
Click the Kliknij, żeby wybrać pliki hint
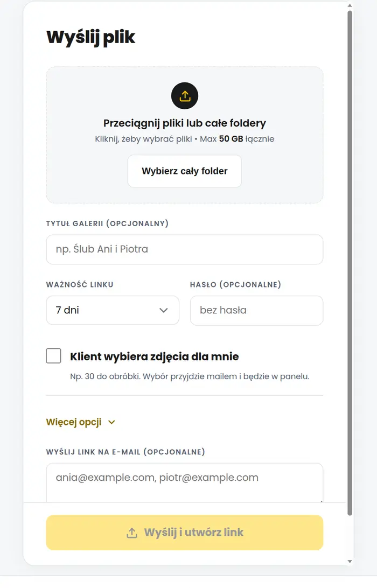pos(185,139)
